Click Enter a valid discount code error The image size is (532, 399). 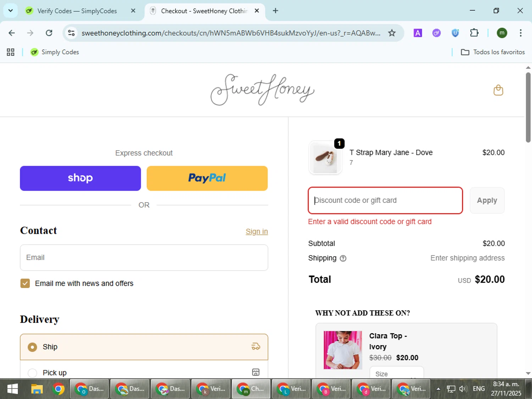[x=370, y=222]
